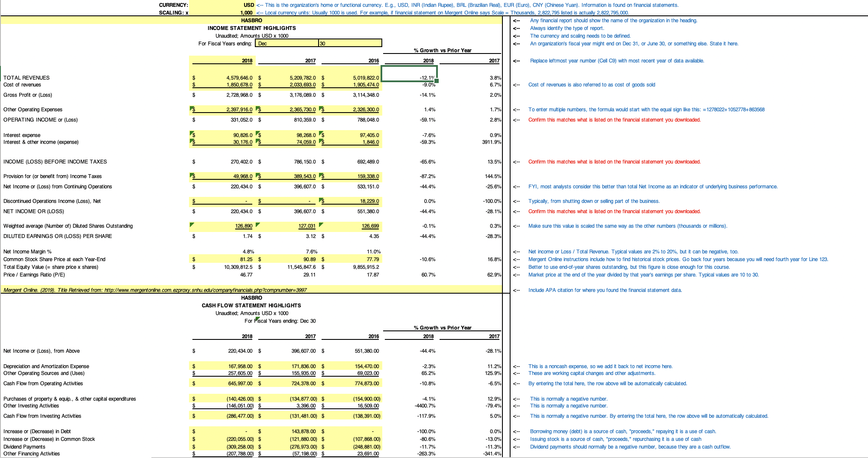868x458 pixels.
Task: Click the green error indicator on Provision for Income Taxes cell
Action: click(192, 174)
